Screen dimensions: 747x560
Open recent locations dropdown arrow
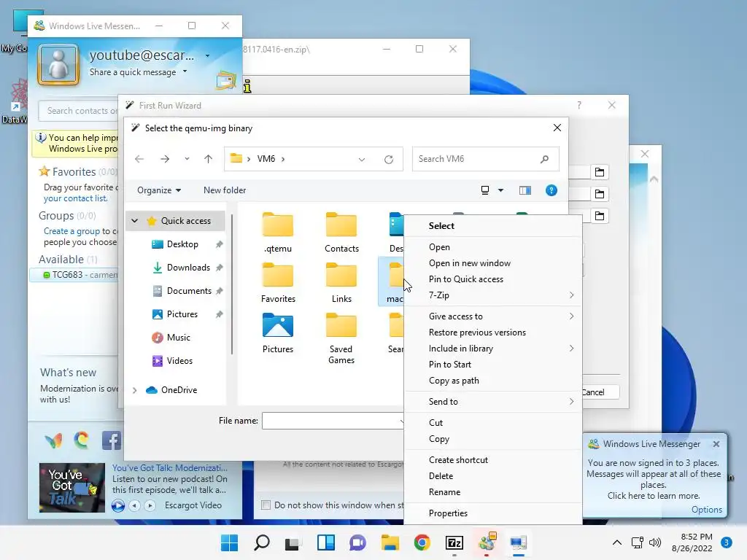click(187, 159)
